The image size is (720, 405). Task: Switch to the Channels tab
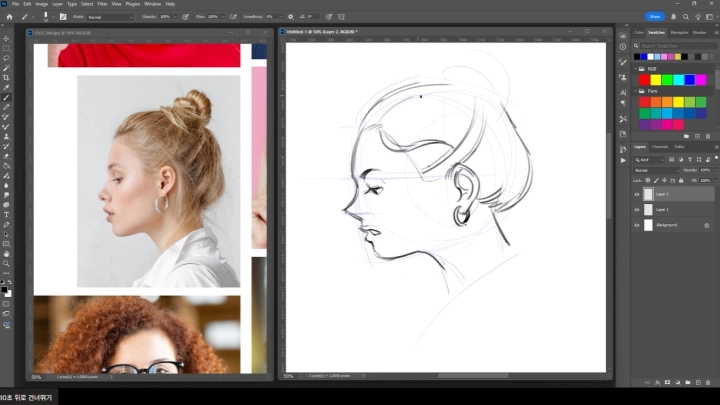(x=660, y=147)
